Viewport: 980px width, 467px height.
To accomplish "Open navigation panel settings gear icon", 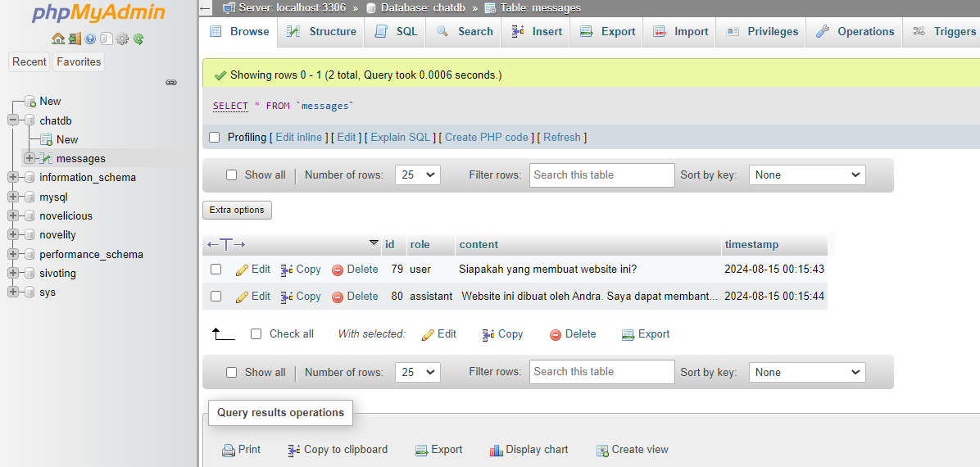I will click(x=122, y=39).
